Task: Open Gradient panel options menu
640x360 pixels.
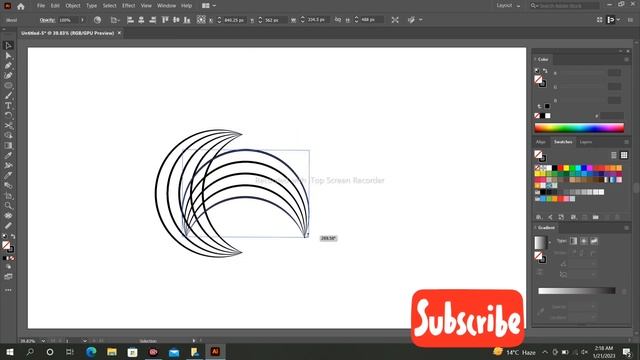Action: 627,228
